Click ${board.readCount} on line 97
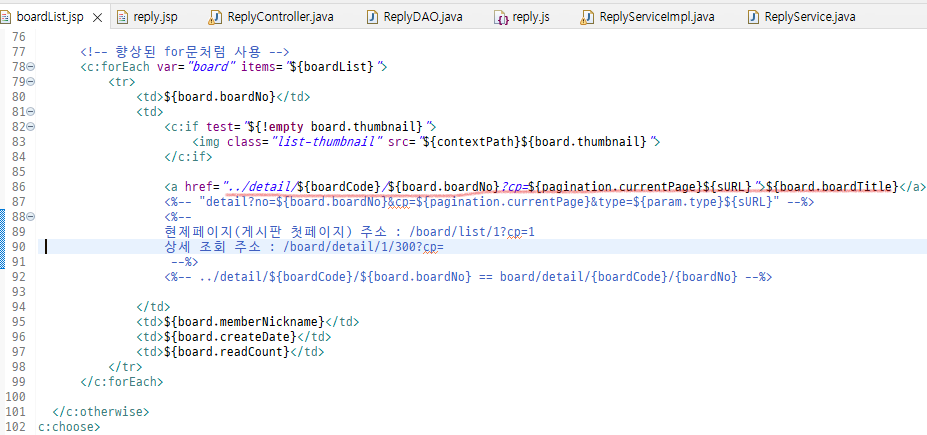Viewport: 927px width, 435px height. coord(227,352)
